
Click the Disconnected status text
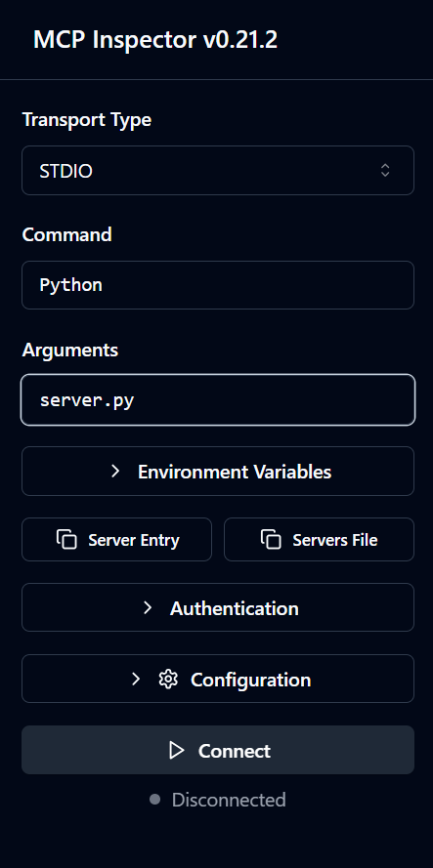[229, 800]
